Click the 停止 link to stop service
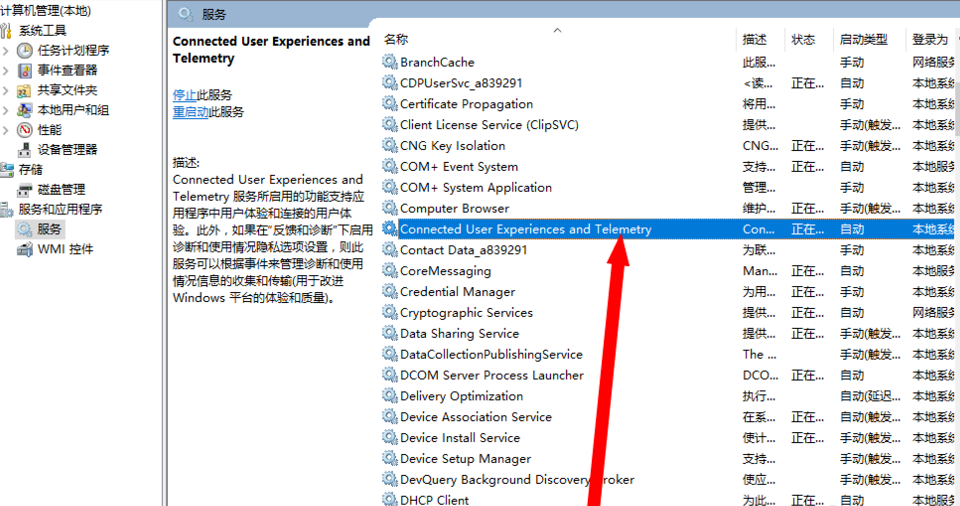The image size is (960, 506). (184, 94)
